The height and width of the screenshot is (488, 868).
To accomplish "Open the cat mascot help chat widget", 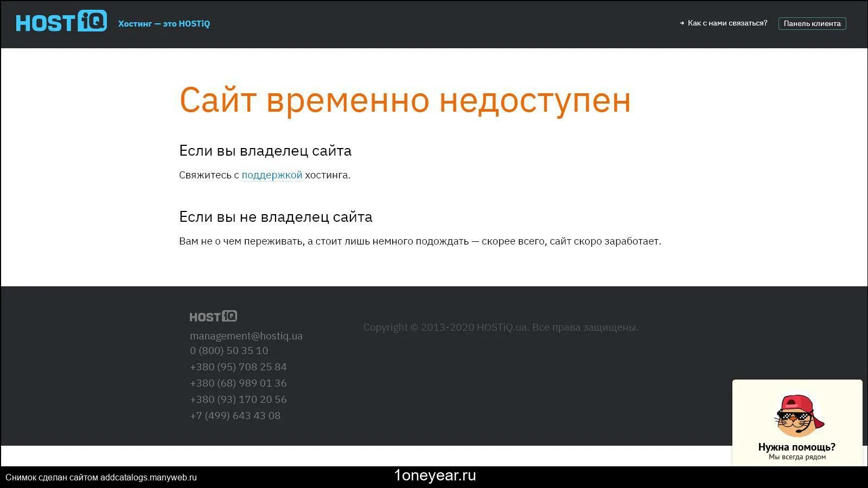I will pyautogui.click(x=797, y=422).
